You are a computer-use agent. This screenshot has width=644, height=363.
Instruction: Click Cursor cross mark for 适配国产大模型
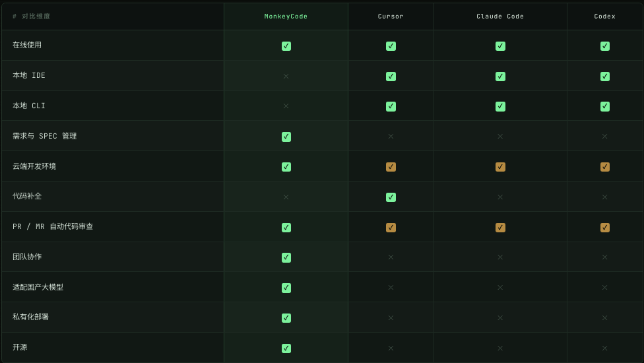391,288
